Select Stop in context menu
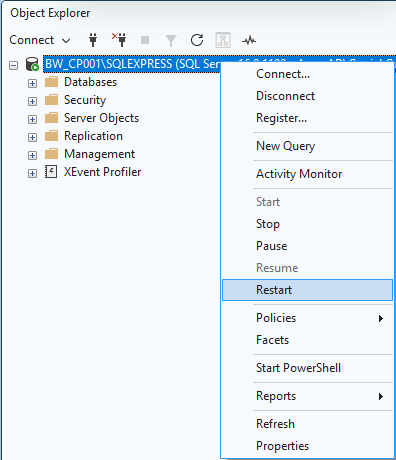Screen dimensions: 396x460 point(307,224)
